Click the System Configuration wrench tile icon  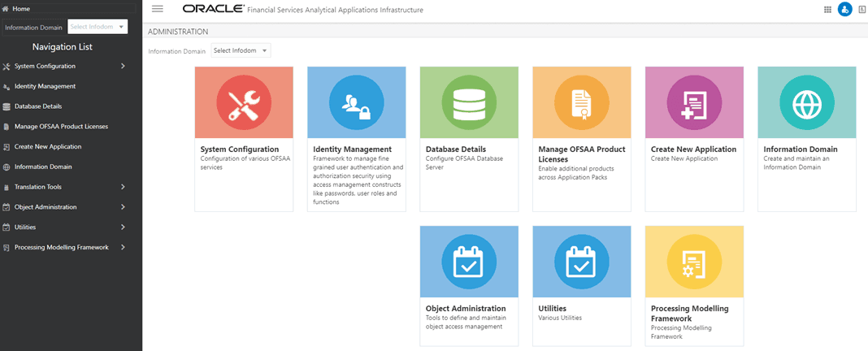244,102
